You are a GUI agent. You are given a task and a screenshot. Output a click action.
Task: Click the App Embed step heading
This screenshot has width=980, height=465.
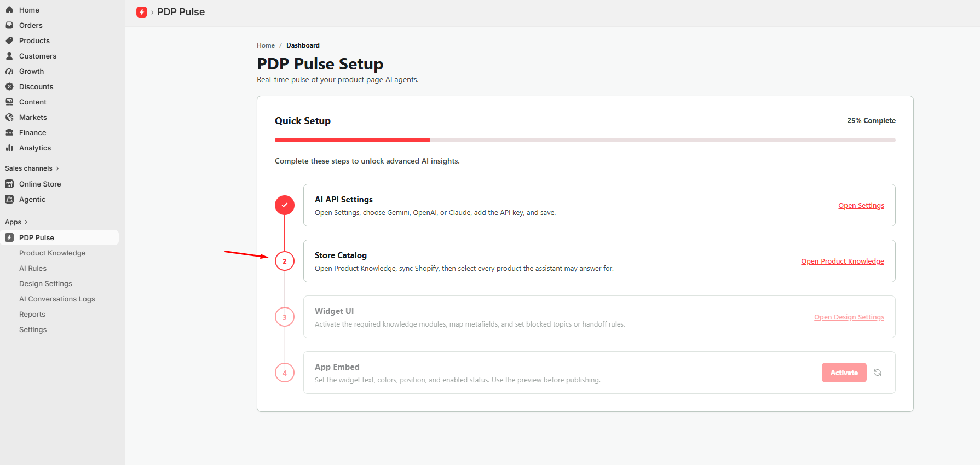tap(337, 367)
